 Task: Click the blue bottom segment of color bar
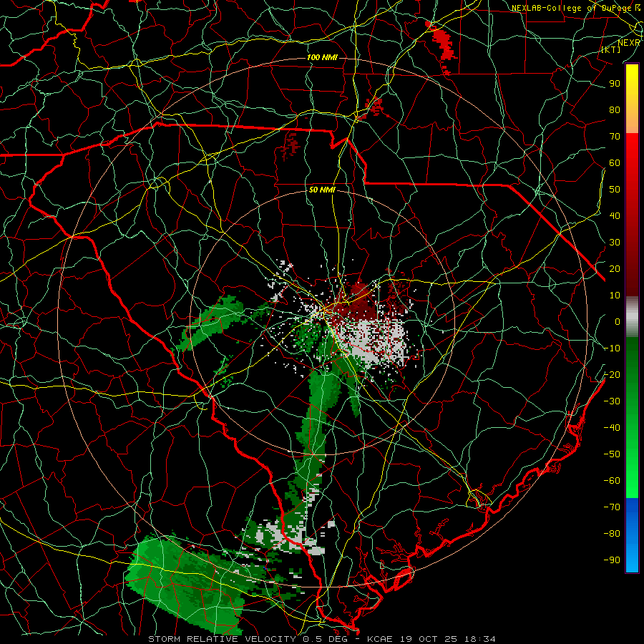pyautogui.click(x=632, y=535)
